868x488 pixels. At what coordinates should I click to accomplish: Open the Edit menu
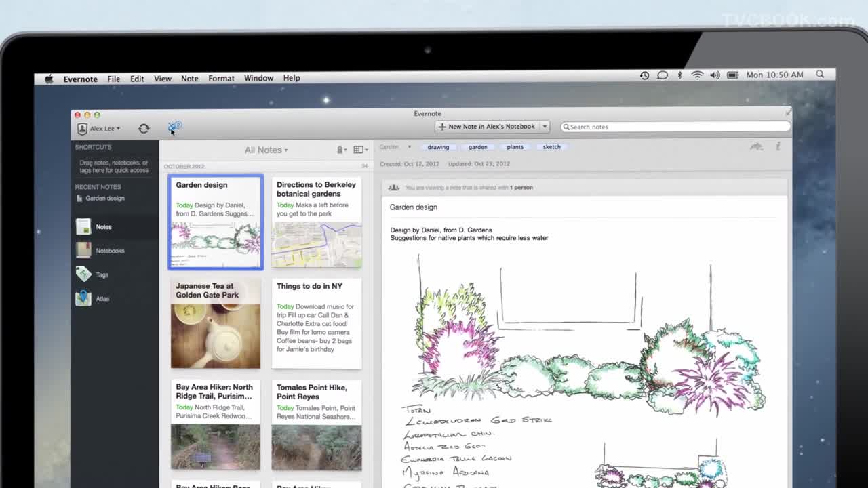(137, 79)
